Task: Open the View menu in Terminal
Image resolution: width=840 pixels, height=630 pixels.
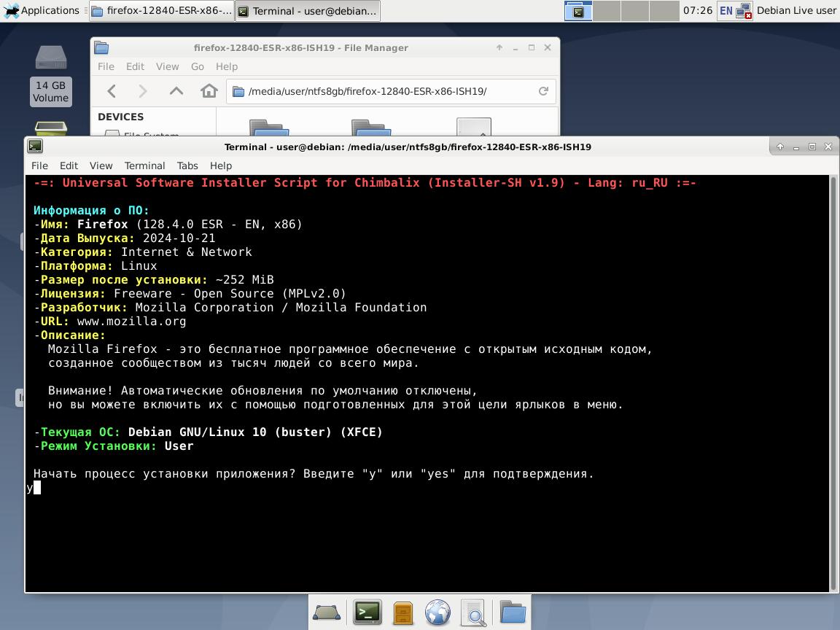Action: click(x=101, y=166)
